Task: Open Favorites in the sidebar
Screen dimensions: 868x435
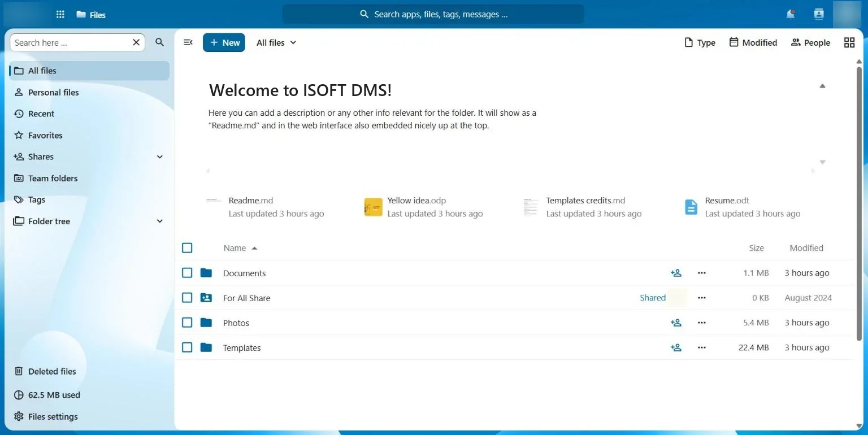Action: [x=89, y=135]
